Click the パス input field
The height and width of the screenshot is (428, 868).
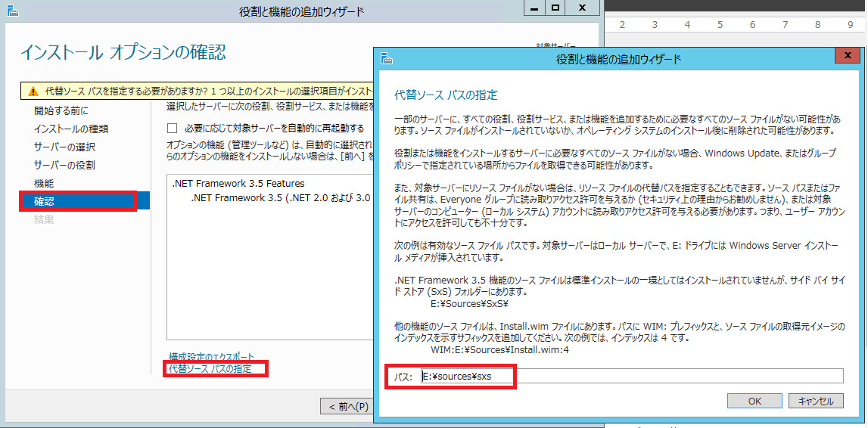click(x=632, y=376)
